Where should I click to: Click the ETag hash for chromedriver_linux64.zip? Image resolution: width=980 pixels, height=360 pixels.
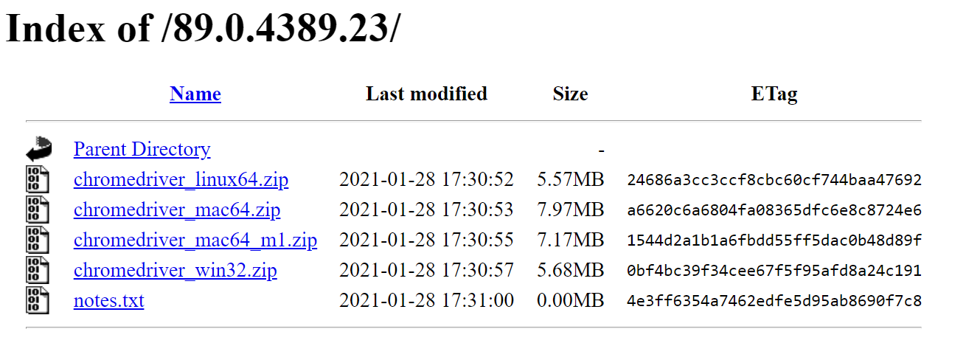pos(774,180)
